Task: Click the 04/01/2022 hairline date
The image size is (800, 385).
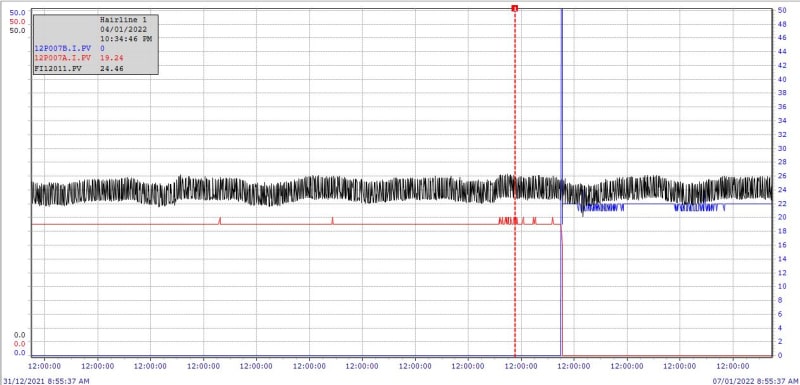Action: click(x=124, y=29)
